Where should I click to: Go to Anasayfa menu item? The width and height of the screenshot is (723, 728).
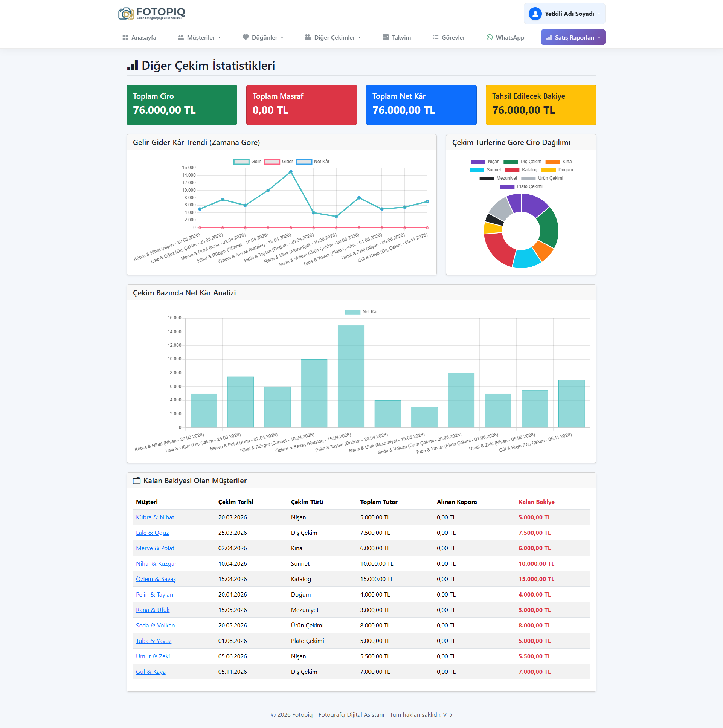[x=143, y=37]
